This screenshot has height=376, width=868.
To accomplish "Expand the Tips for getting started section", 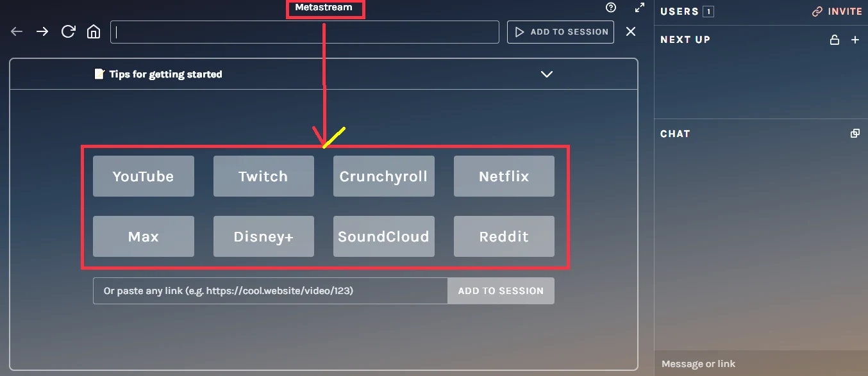I will coord(546,74).
